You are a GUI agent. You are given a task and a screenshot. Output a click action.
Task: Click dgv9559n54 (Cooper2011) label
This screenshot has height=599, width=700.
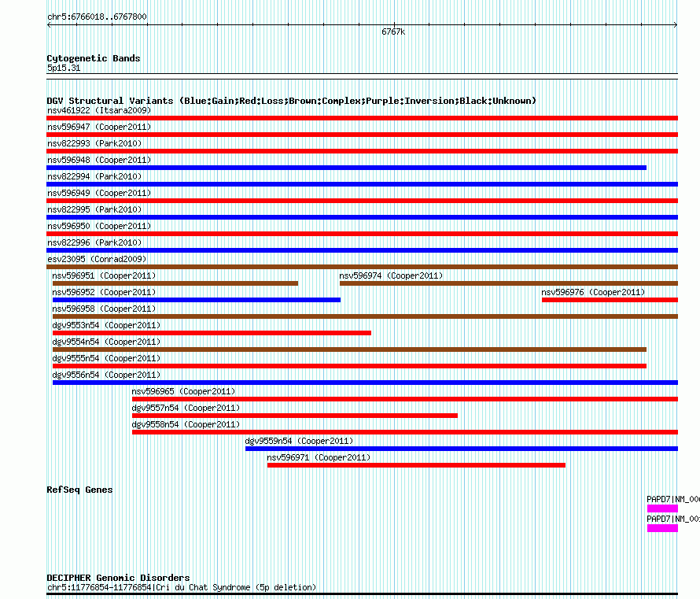(299, 441)
